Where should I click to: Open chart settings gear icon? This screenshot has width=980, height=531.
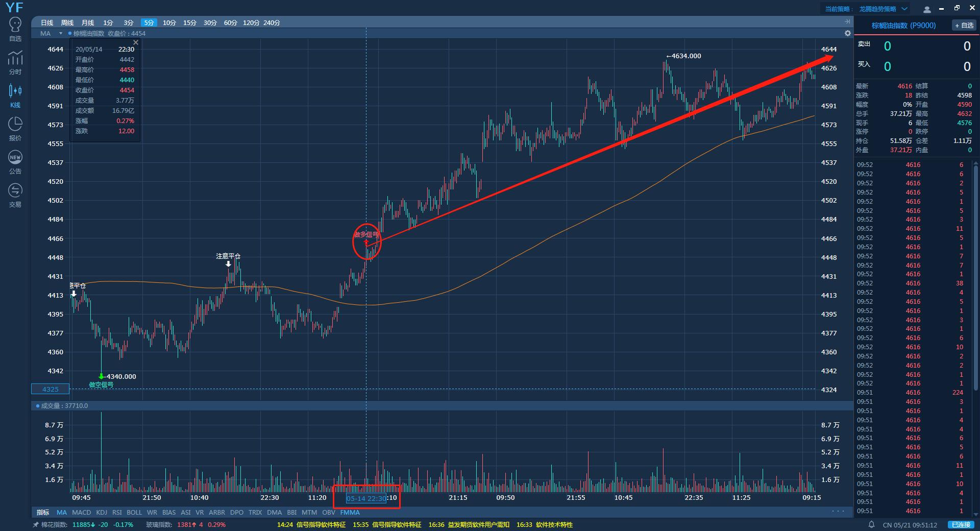click(848, 33)
